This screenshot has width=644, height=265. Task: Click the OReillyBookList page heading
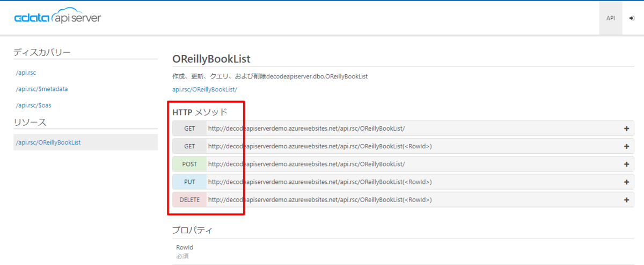coord(211,59)
